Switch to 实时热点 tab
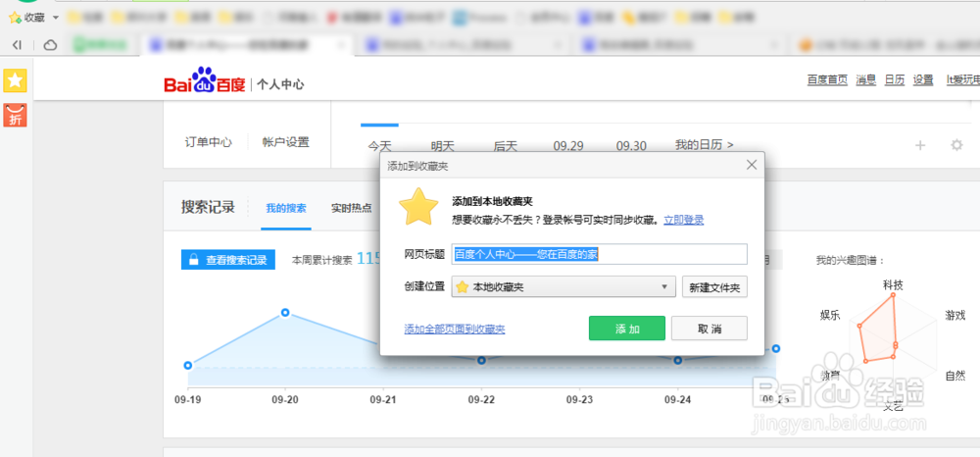This screenshot has height=457, width=980. pos(351,208)
